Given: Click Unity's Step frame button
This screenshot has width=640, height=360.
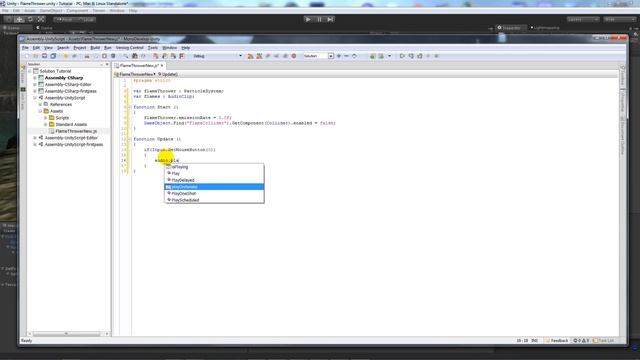Looking at the screenshot, I should (x=330, y=19).
